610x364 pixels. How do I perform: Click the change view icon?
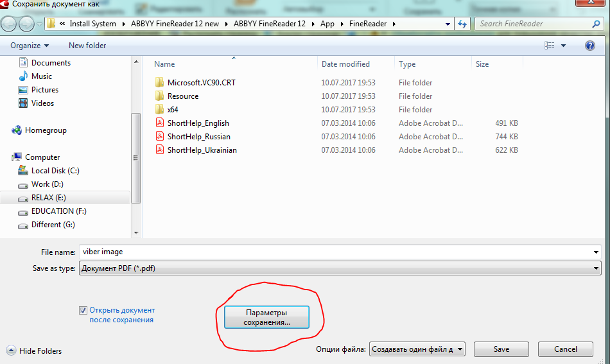(550, 46)
